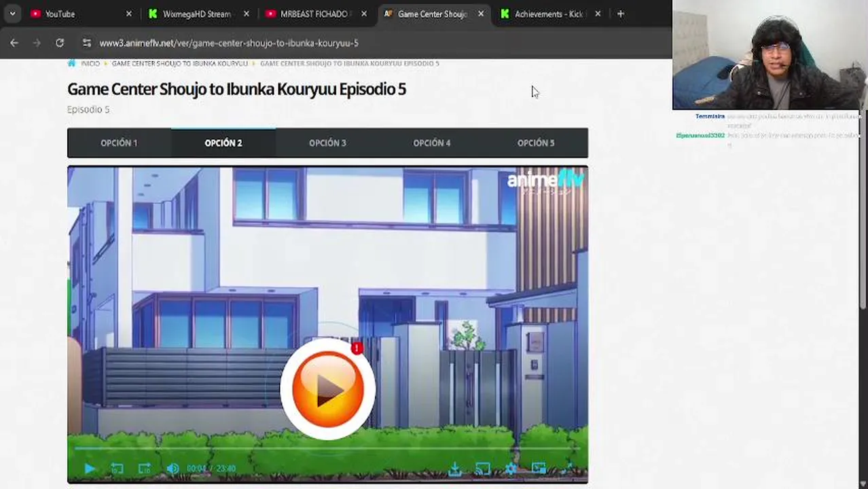Click the video time display 00:04 / 23:40
The height and width of the screenshot is (489, 868).
pyautogui.click(x=211, y=469)
